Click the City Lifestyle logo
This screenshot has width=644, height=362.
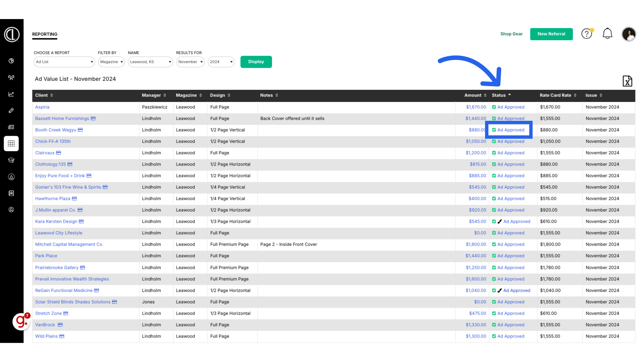12,34
